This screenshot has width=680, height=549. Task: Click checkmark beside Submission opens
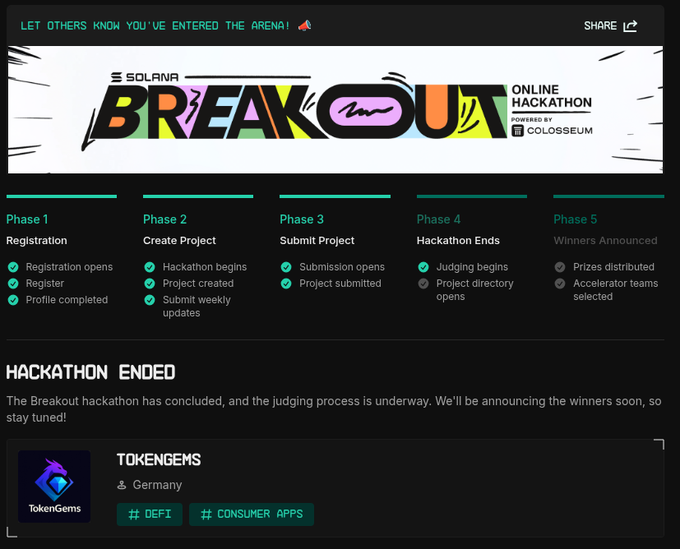coord(286,267)
